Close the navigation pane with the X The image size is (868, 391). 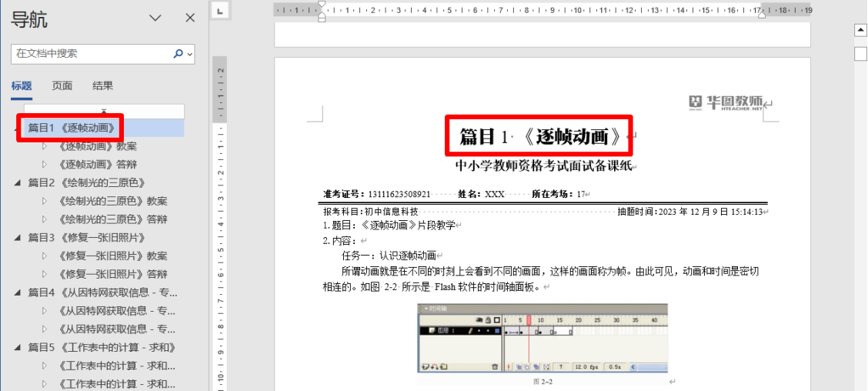[x=190, y=18]
